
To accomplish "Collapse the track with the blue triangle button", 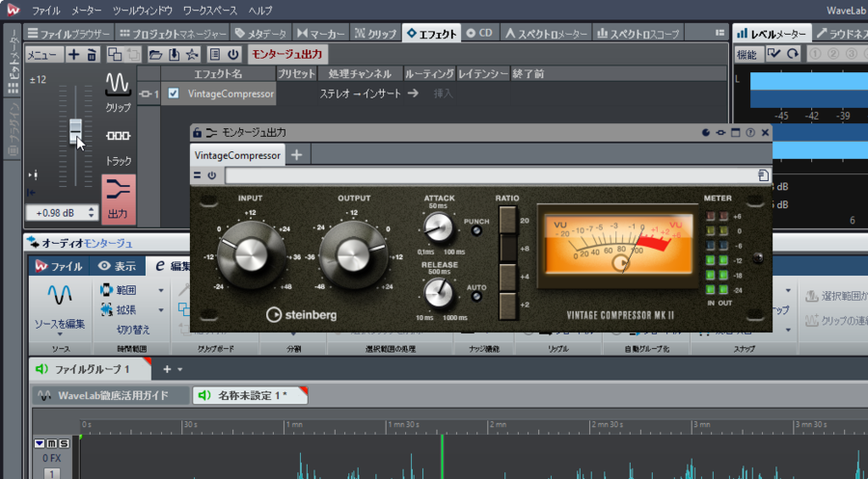I will point(39,443).
